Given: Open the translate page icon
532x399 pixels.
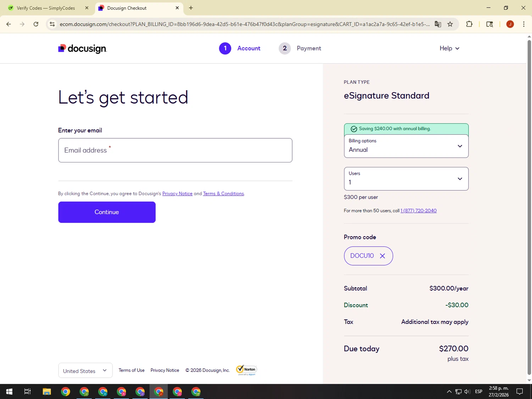Looking at the screenshot, I should 438,24.
